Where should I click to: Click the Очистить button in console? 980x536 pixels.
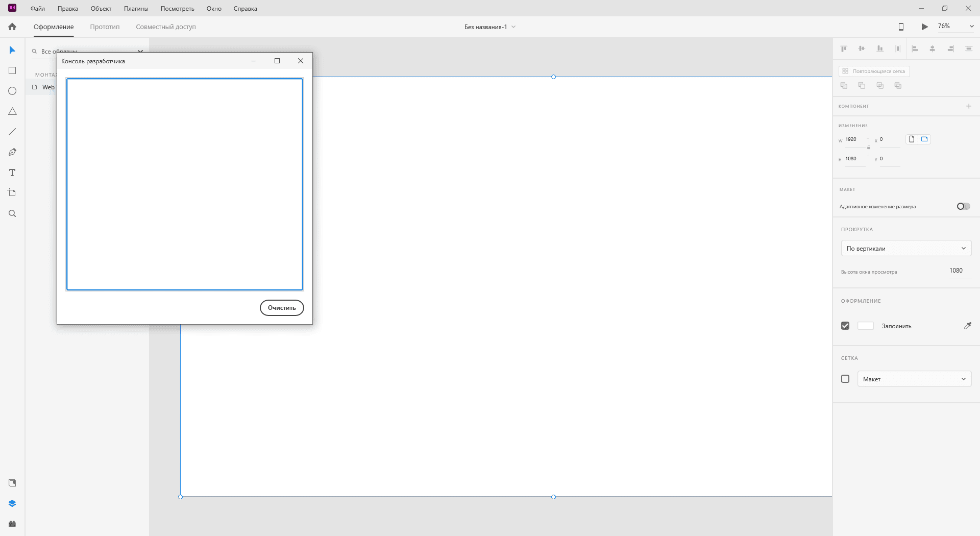click(282, 308)
